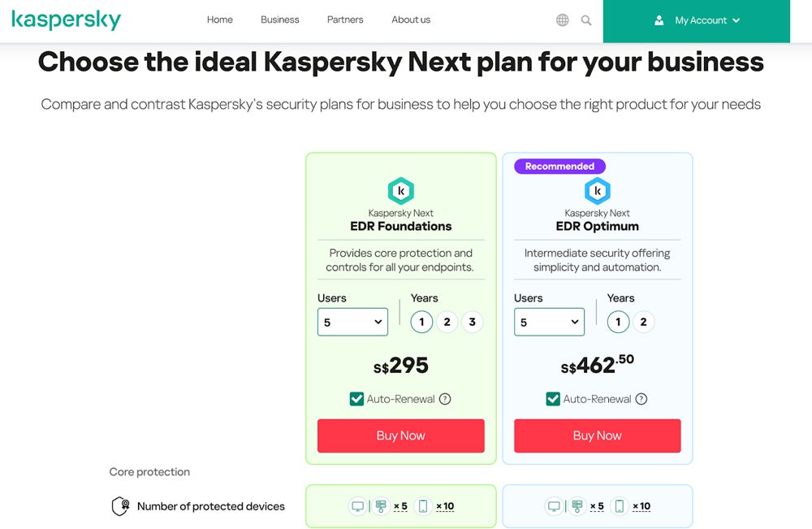This screenshot has height=529, width=812.
Task: Uncheck Auto-Renewal for EDR Optimum
Action: coord(553,399)
